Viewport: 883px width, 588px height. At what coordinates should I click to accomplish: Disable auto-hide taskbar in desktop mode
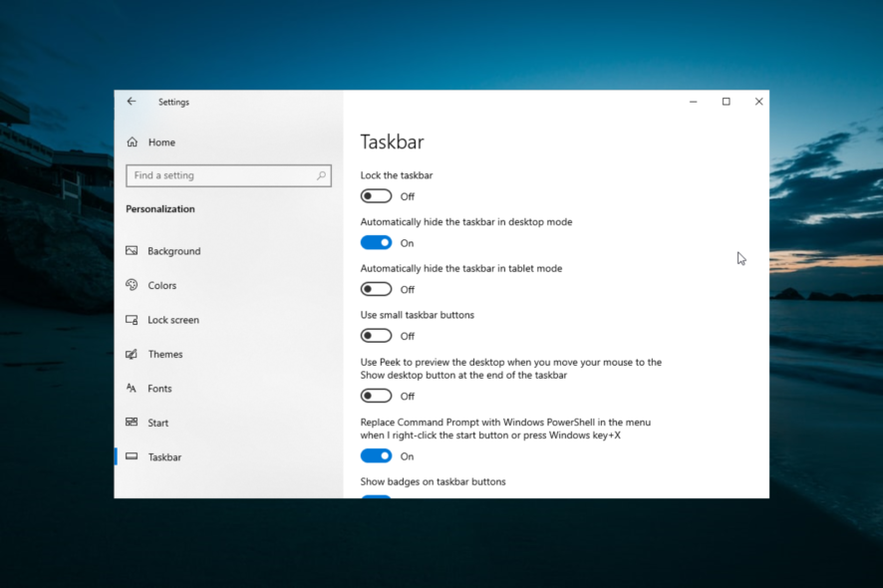click(376, 243)
